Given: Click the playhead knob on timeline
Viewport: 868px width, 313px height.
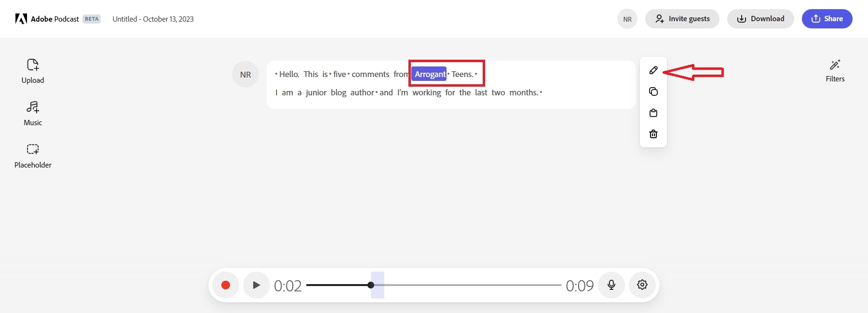Looking at the screenshot, I should [371, 285].
